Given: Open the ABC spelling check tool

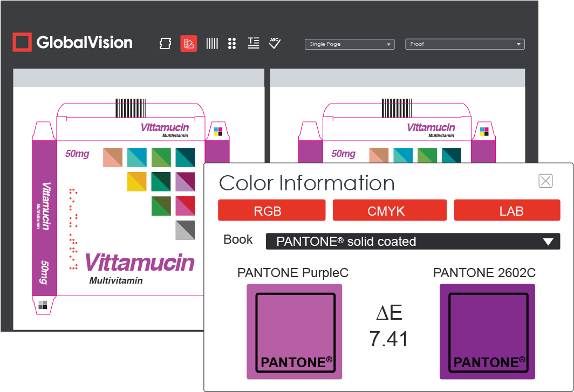Looking at the screenshot, I should click(275, 43).
